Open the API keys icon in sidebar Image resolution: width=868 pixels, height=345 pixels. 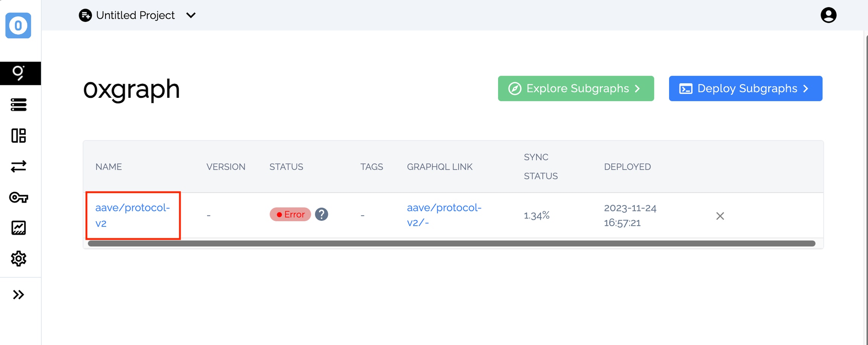pyautogui.click(x=18, y=197)
